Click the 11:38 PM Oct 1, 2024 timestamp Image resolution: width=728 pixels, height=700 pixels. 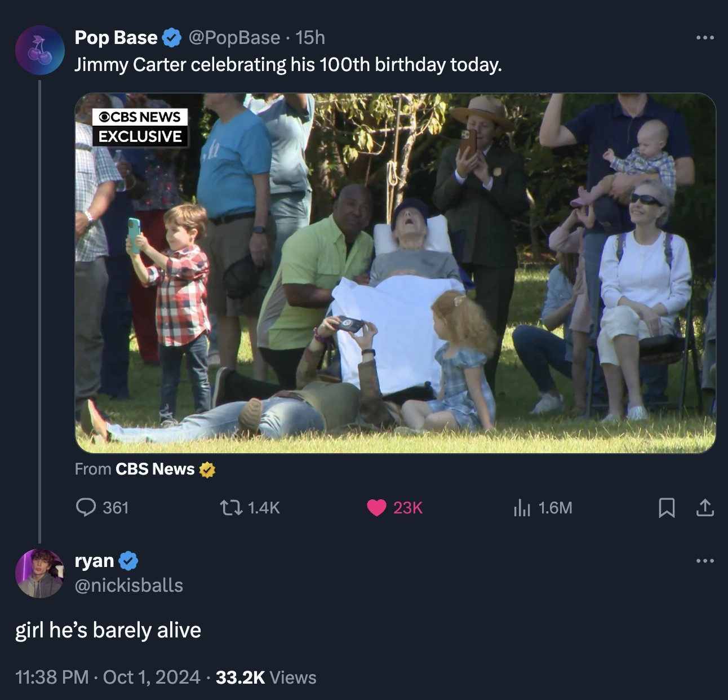[108, 677]
